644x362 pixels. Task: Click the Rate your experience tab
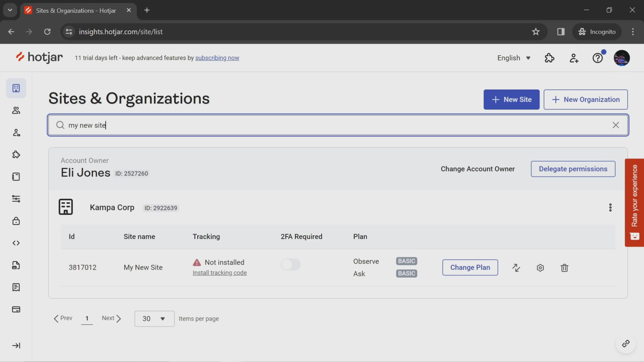click(x=634, y=202)
